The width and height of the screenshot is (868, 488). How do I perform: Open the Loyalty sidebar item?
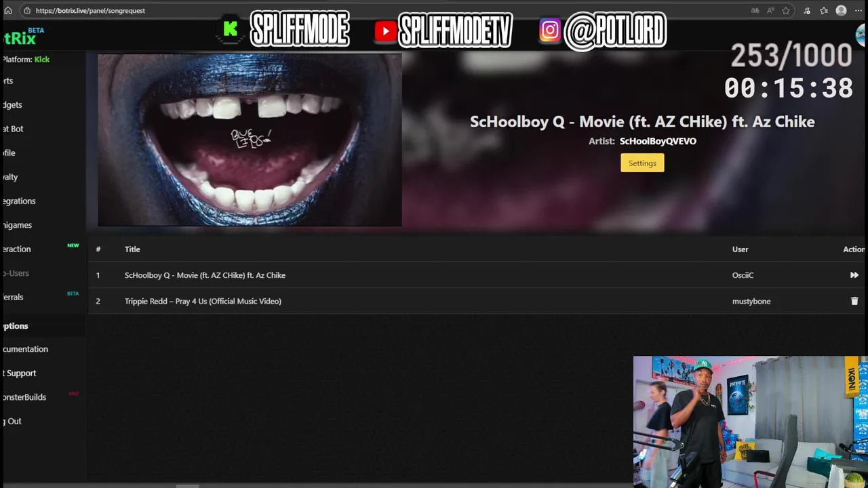10,177
